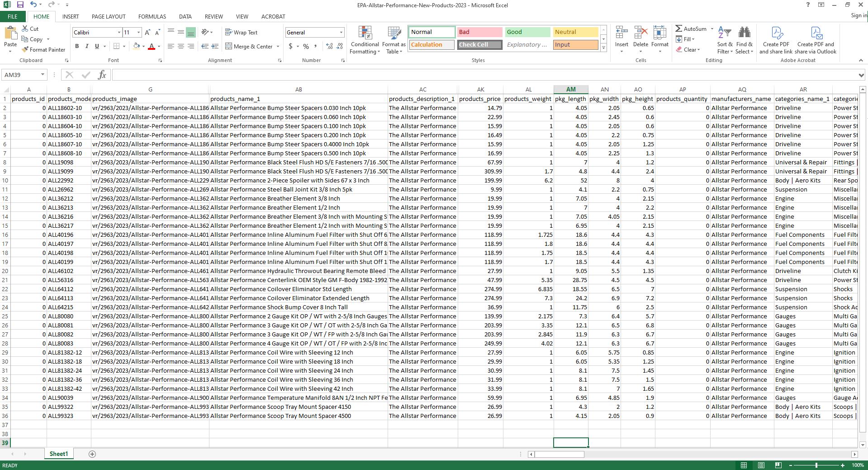868x470 pixels.
Task: Click Sign in link
Action: [x=859, y=15]
